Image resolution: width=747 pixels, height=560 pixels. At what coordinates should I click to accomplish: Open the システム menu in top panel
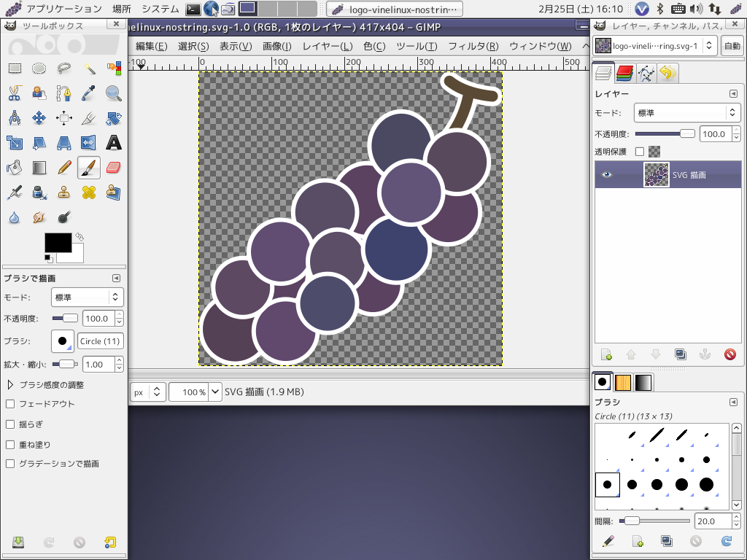[160, 9]
